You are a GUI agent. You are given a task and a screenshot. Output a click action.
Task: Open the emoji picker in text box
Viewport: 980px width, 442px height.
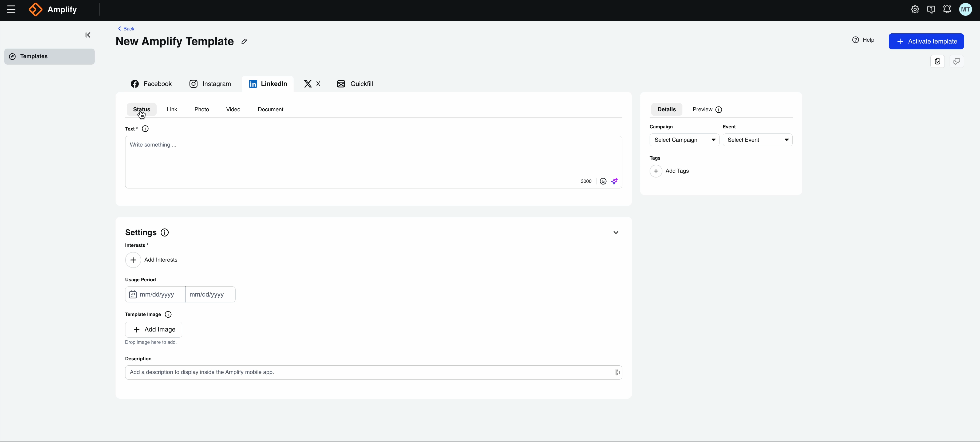click(603, 181)
